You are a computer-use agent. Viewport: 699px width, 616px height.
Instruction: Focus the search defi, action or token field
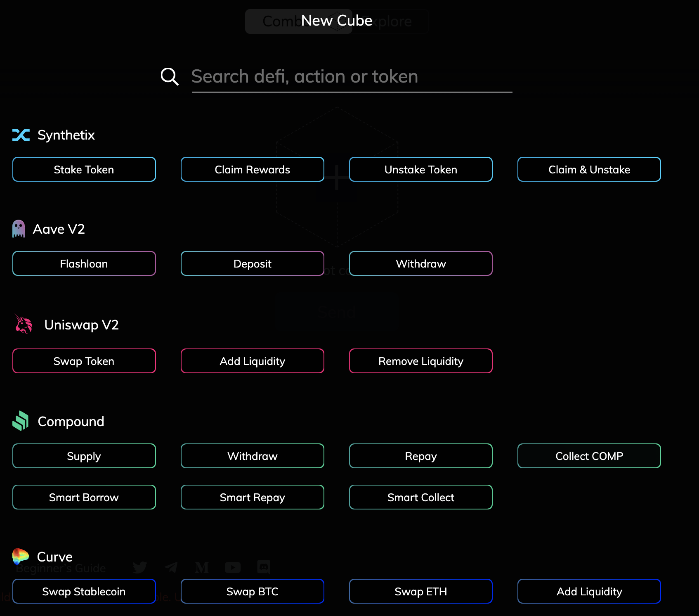[352, 77]
